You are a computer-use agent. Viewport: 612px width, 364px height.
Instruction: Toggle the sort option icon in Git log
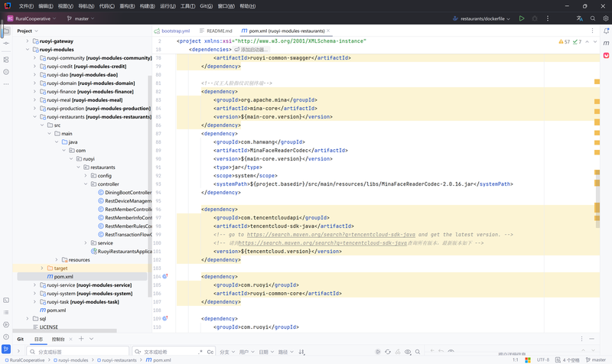point(301,352)
